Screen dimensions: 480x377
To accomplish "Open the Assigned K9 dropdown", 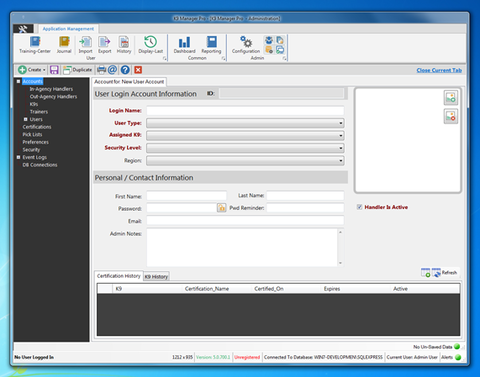I will tap(245, 135).
